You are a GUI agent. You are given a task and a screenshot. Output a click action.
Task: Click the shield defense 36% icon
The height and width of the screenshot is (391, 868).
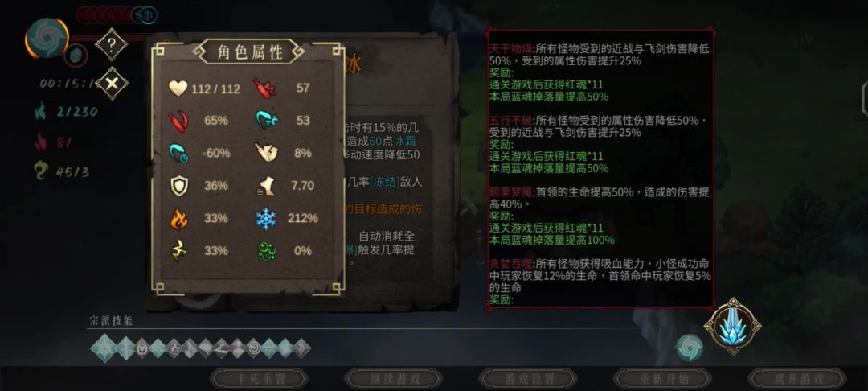click(178, 186)
